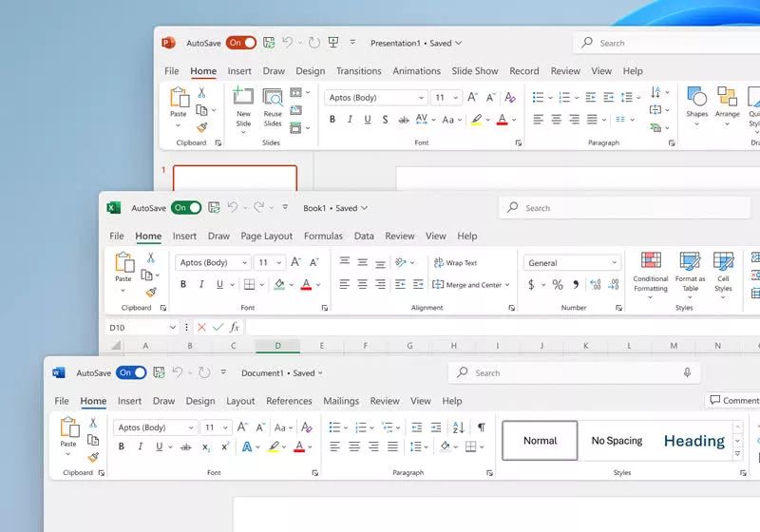The height and width of the screenshot is (532, 760).
Task: Toggle Strikethrough in Word font group
Action: tap(185, 446)
